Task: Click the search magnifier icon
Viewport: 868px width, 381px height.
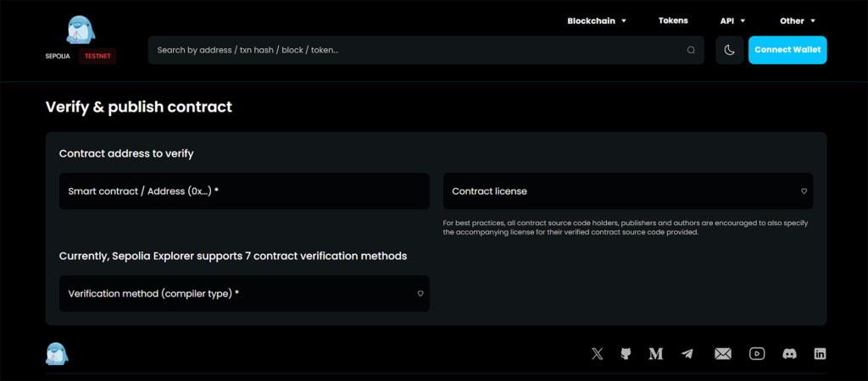Action: (692, 50)
